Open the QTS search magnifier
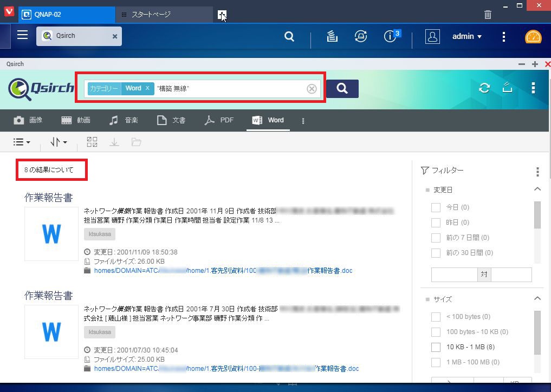 click(289, 36)
